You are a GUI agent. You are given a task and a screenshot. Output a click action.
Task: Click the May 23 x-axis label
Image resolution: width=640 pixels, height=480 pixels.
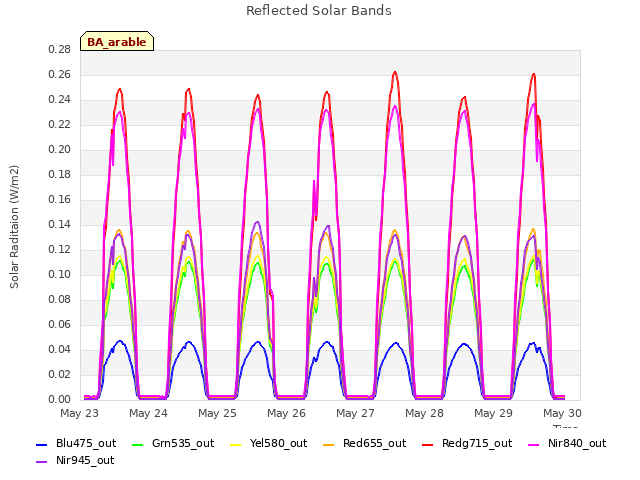80,413
